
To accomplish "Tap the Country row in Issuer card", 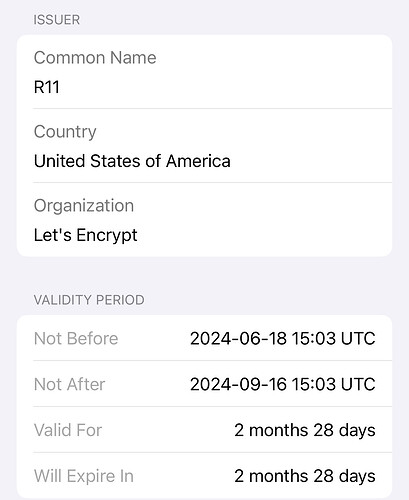I will click(204, 146).
